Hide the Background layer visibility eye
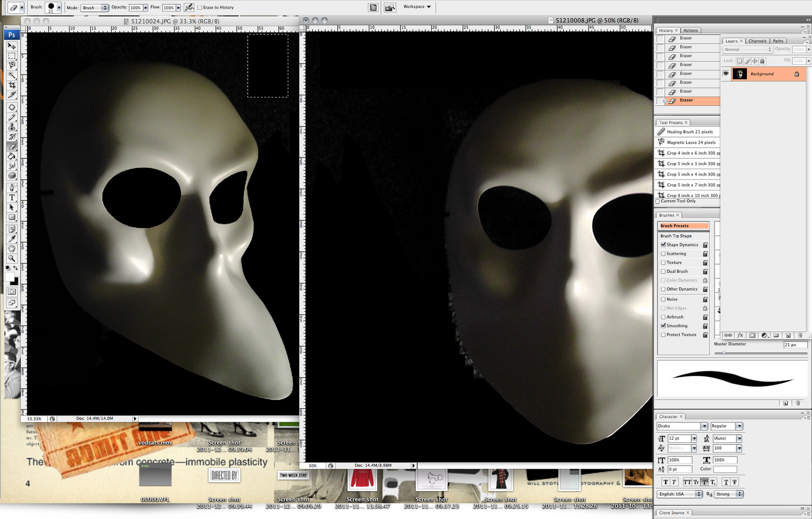This screenshot has width=812, height=519. coord(726,74)
